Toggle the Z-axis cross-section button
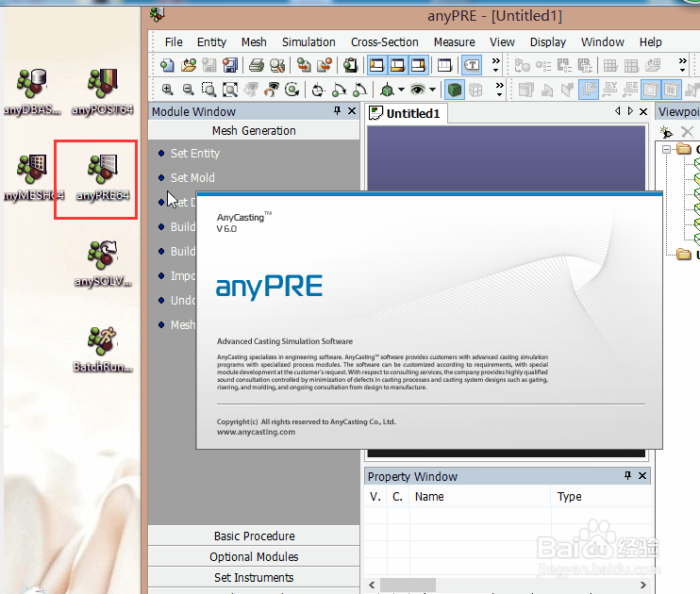 630,90
